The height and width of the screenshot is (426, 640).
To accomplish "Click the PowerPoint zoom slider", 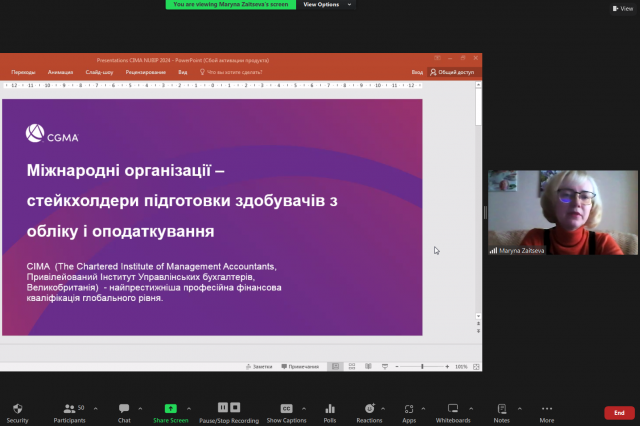I will point(420,367).
